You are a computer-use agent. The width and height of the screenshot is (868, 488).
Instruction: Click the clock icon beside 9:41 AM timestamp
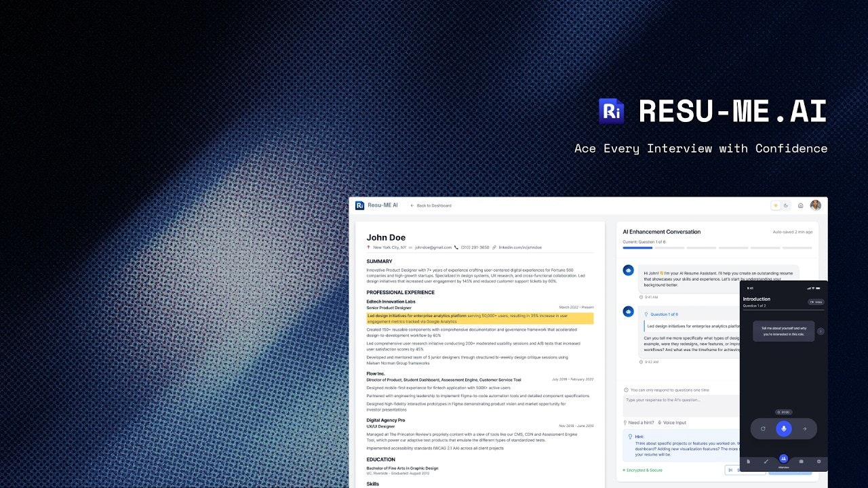click(641, 297)
